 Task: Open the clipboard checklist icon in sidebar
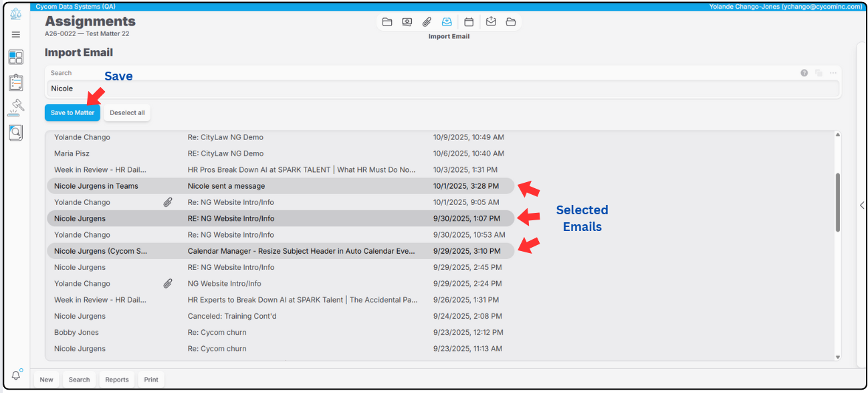(x=16, y=82)
